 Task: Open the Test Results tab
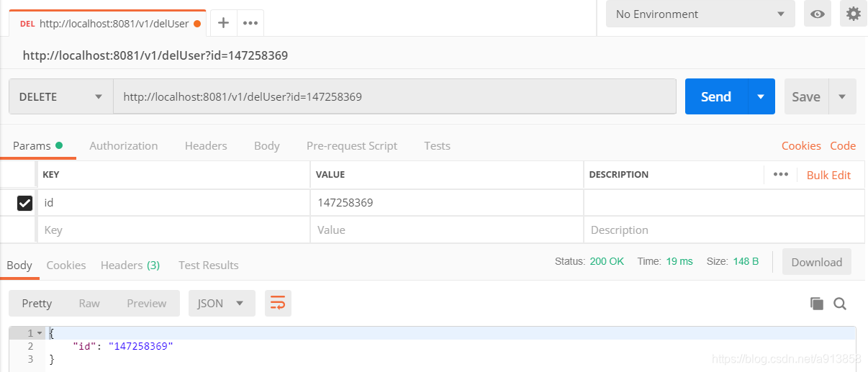(x=209, y=265)
